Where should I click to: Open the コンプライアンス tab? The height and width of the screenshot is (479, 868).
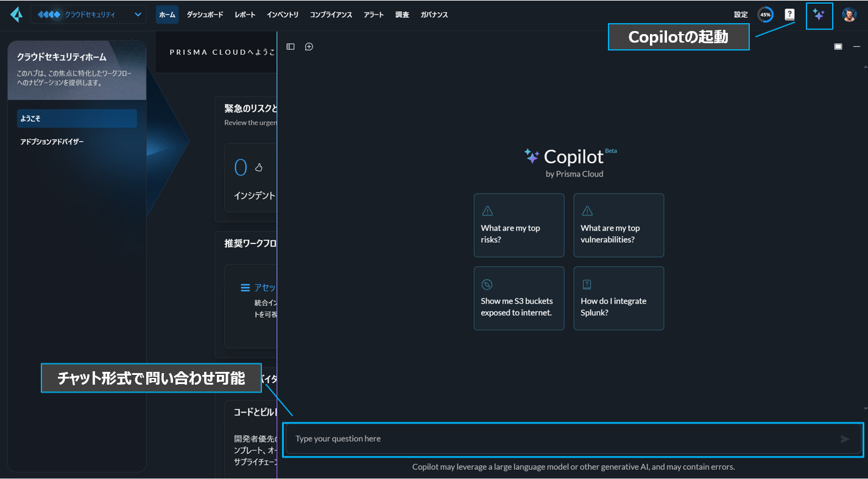pyautogui.click(x=331, y=15)
